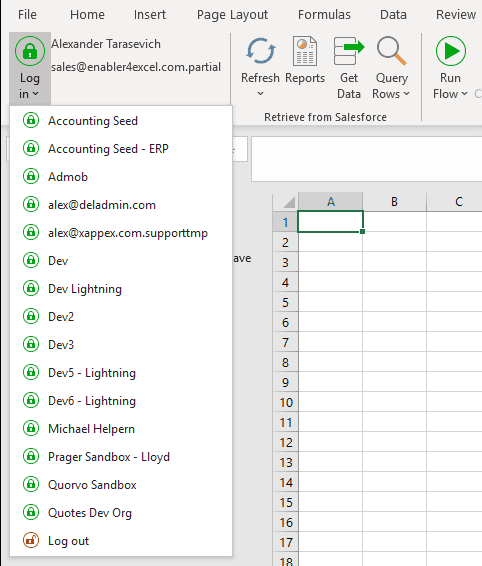Click the lock icon beside Dev3
The image size is (482, 566).
31,344
